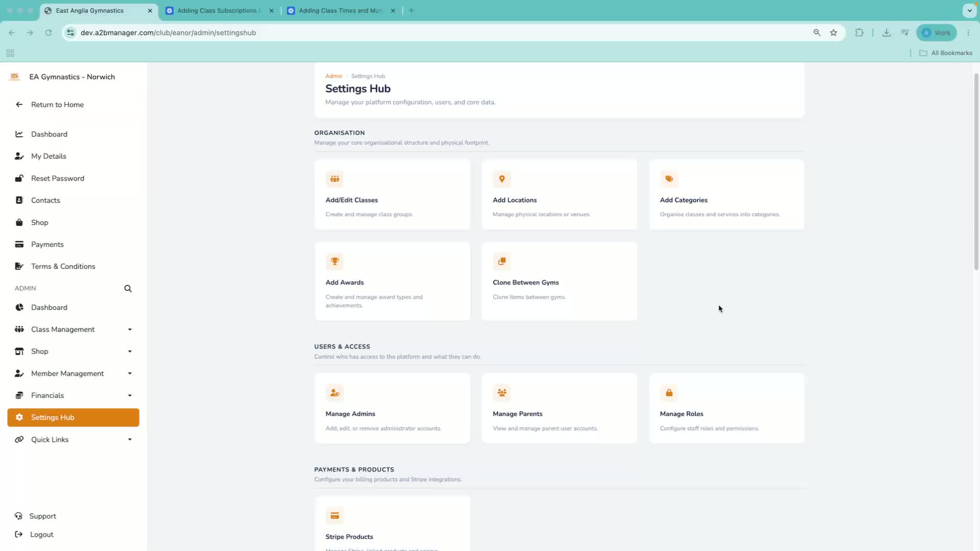Click the Manage Parents people icon
The width and height of the screenshot is (980, 551).
click(502, 393)
